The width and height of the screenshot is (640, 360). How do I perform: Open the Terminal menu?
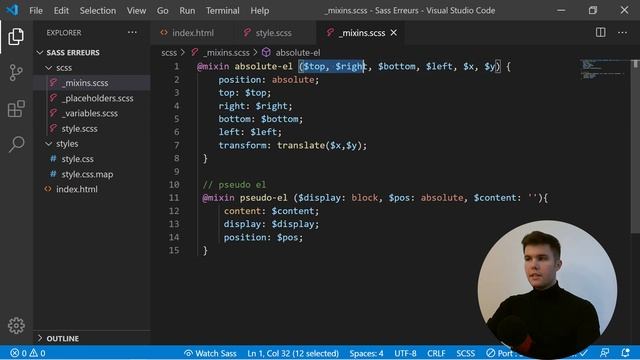pos(222,11)
